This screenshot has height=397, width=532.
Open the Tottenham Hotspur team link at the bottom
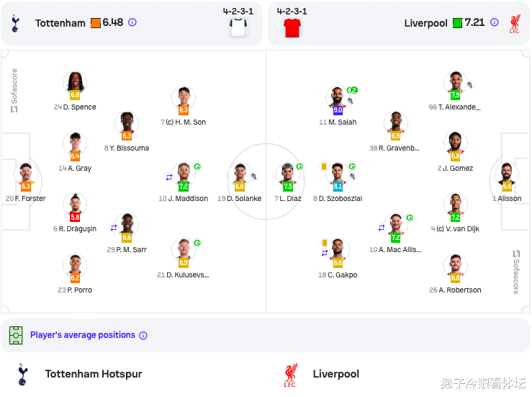pyautogui.click(x=94, y=374)
